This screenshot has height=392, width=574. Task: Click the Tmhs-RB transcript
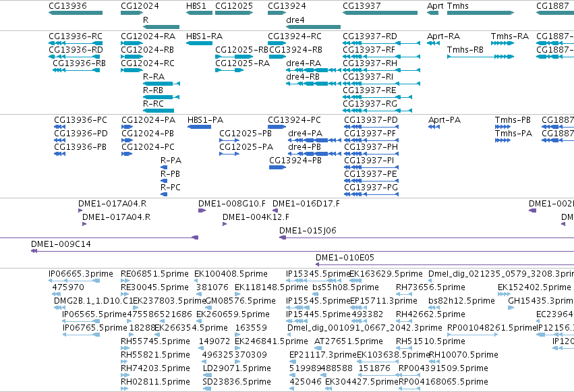pos(481,57)
